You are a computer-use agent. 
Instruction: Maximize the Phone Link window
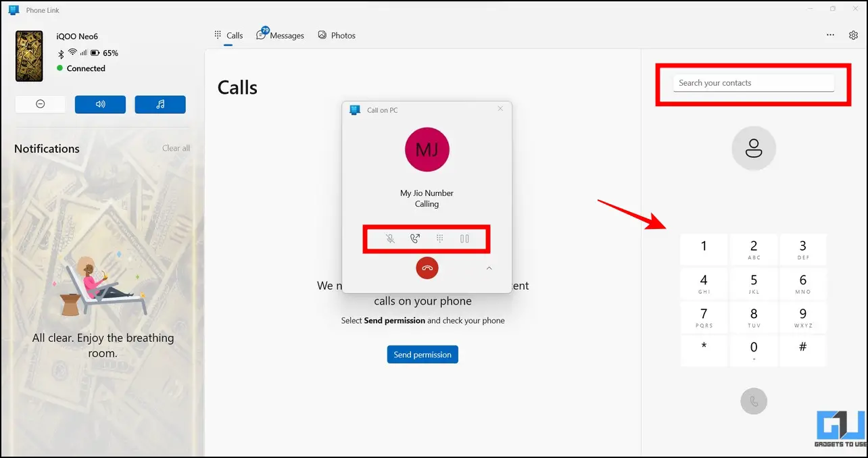click(x=833, y=9)
